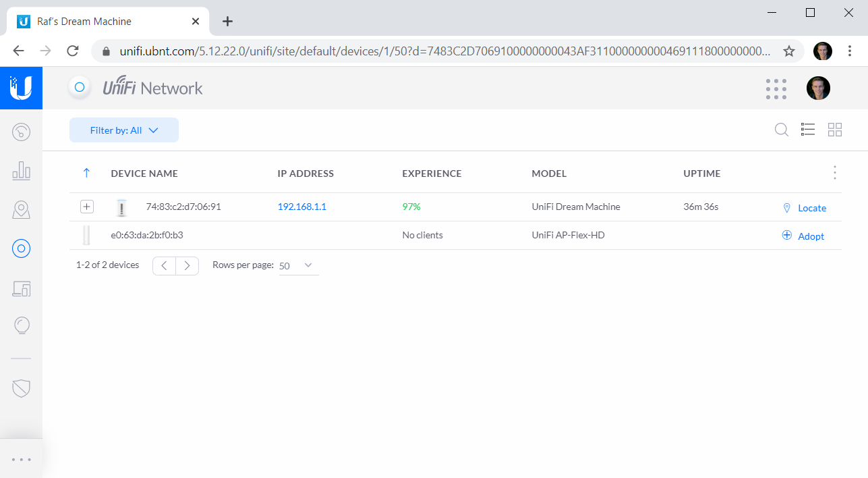Open the app switcher dots grid
Screen dimensions: 868x478
[x=776, y=88]
